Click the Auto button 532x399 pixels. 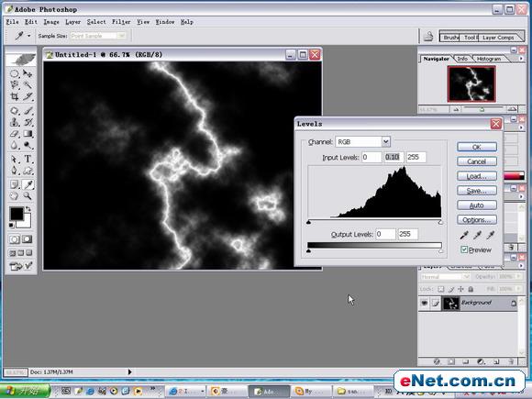point(477,205)
